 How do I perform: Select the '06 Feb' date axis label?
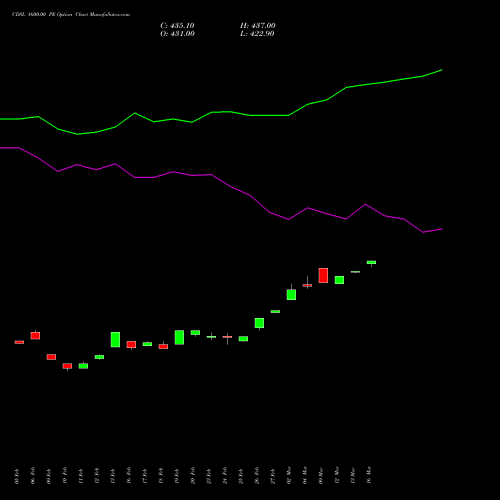(x=33, y=476)
